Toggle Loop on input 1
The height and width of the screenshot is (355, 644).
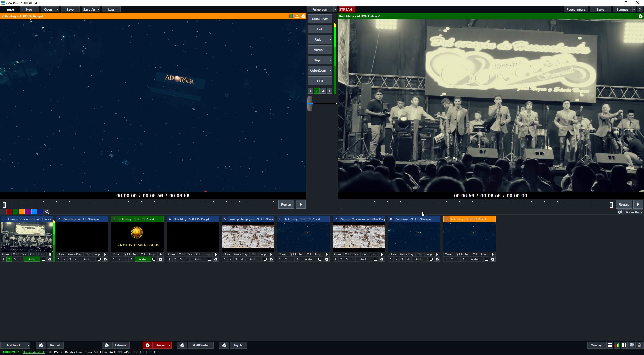tap(41, 254)
